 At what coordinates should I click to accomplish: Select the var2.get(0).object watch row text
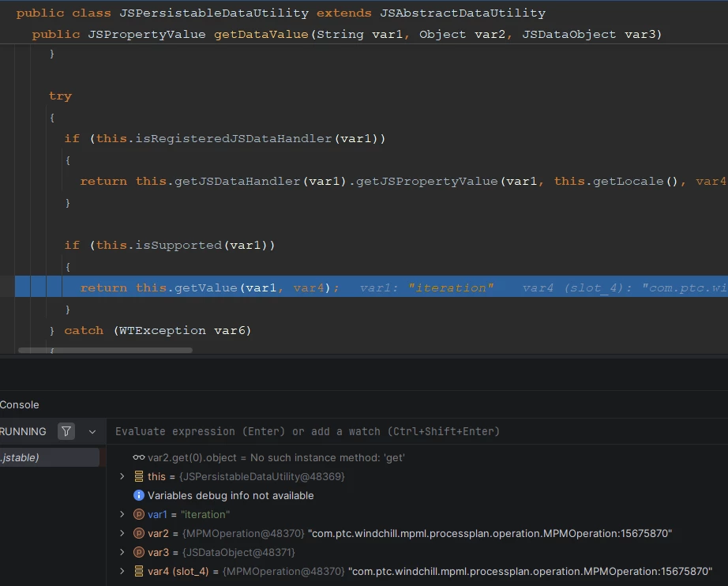[276, 458]
